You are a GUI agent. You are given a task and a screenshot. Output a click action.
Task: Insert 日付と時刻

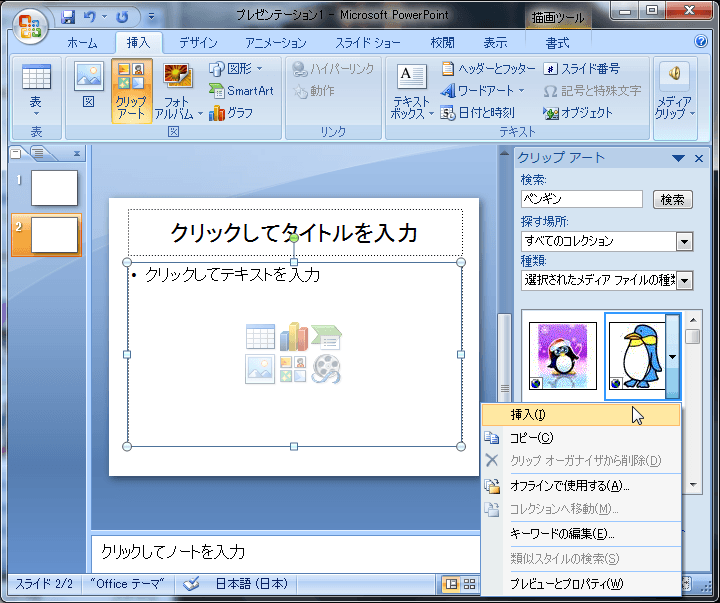tap(478, 113)
